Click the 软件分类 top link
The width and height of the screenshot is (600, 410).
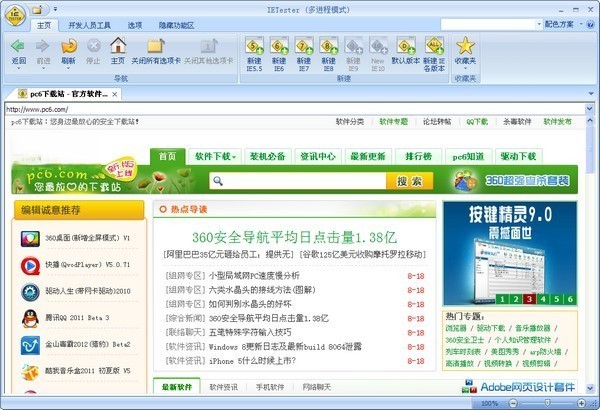click(x=350, y=122)
